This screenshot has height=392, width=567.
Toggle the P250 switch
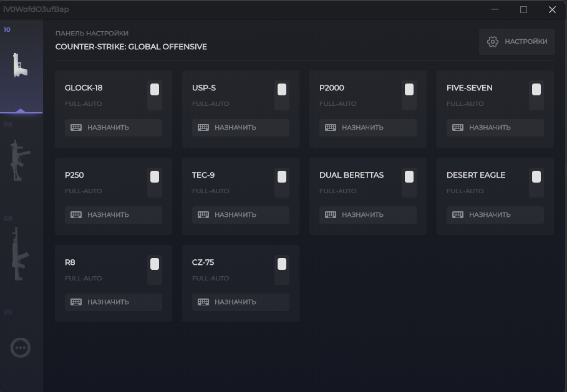[155, 183]
